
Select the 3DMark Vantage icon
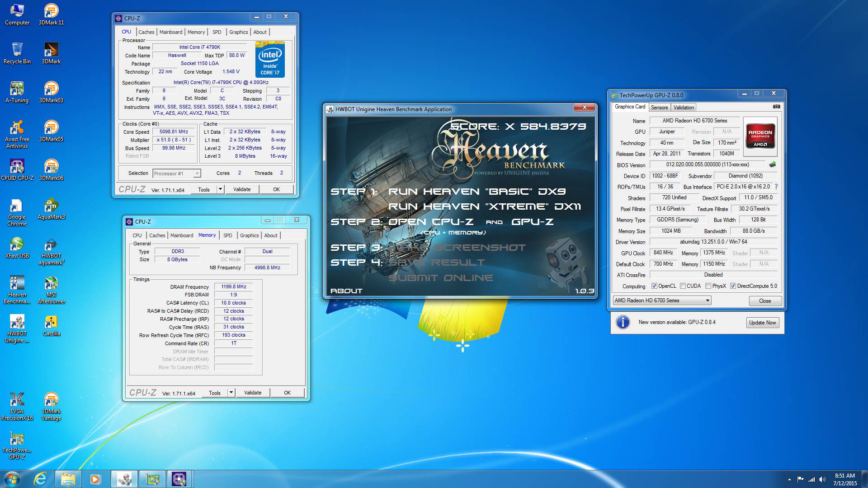pyautogui.click(x=51, y=406)
